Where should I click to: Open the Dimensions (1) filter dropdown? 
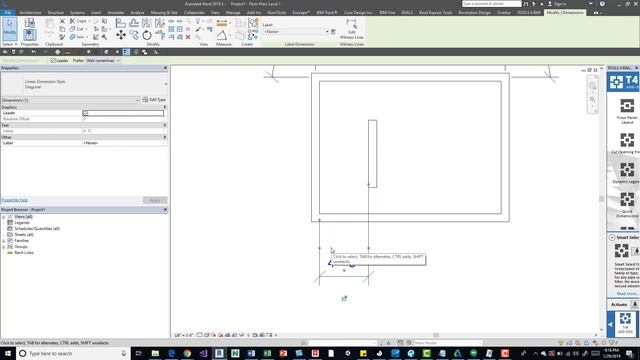pos(70,100)
